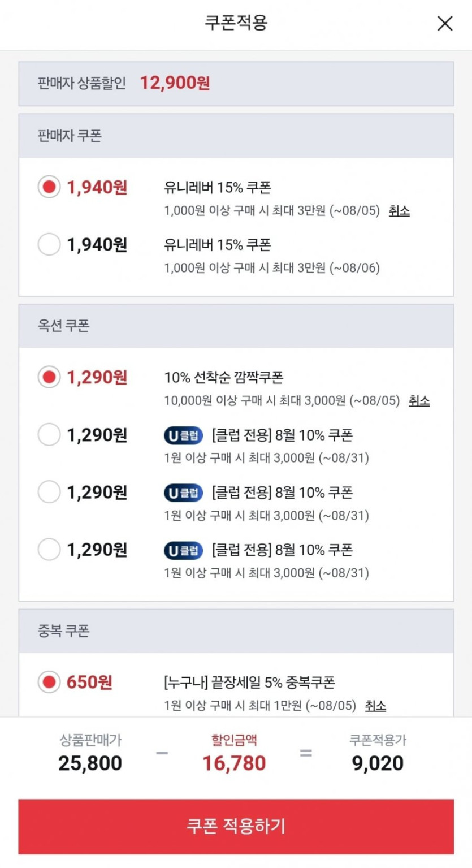Click the third U클럽 badge icon
This screenshot has height=868, width=472.
184,550
